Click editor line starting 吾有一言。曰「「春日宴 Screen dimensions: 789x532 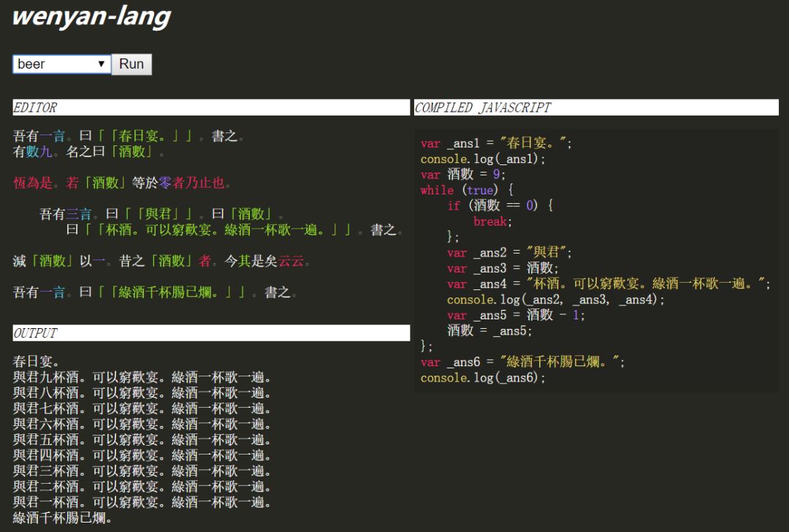pyautogui.click(x=129, y=136)
